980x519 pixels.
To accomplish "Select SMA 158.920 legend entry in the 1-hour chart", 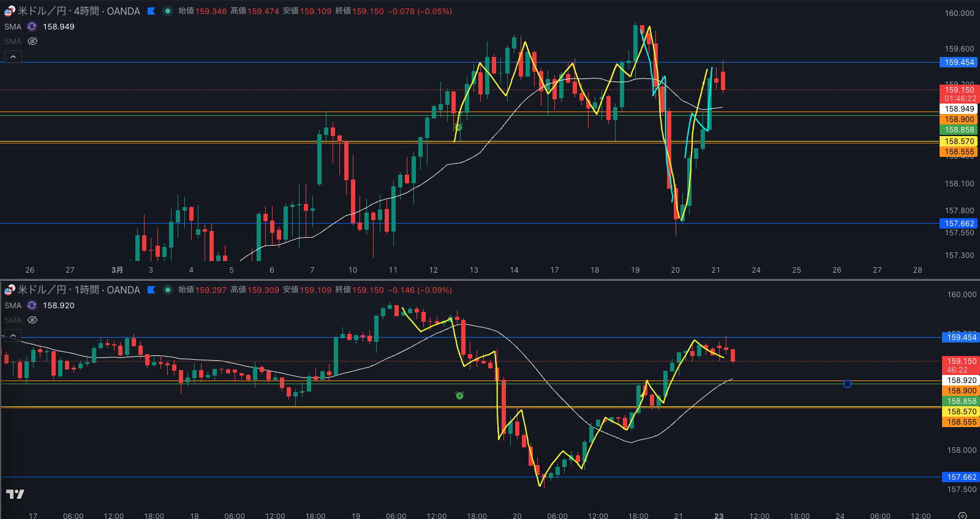I will coord(58,305).
